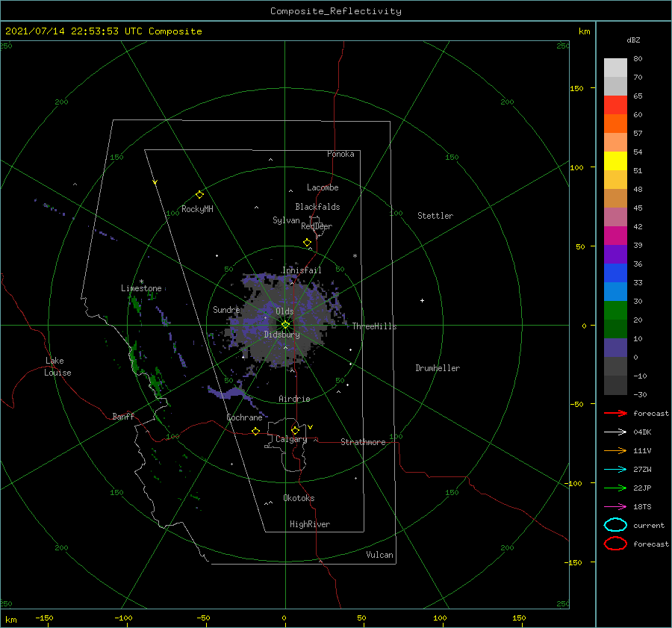Click the Stettler label
Image resolution: width=672 pixels, height=628 pixels.
(x=435, y=216)
